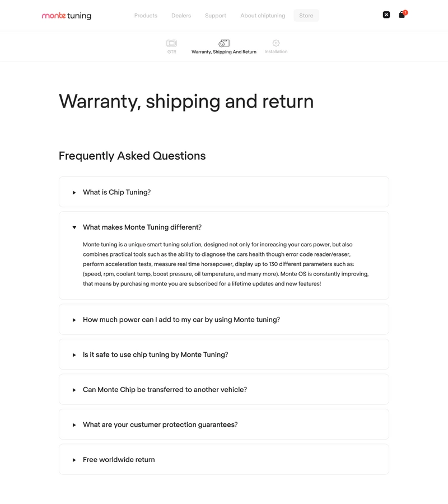Click the Installation gear icon

coord(276,43)
